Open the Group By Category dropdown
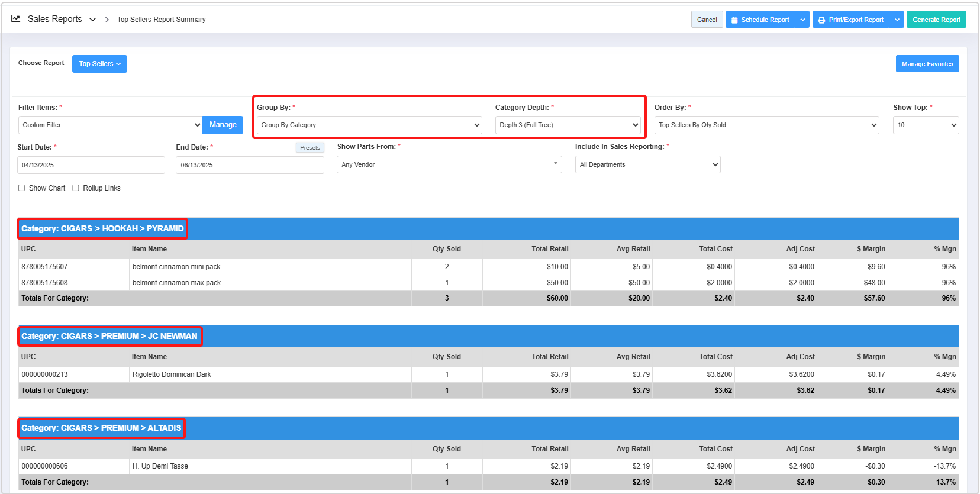 (369, 125)
